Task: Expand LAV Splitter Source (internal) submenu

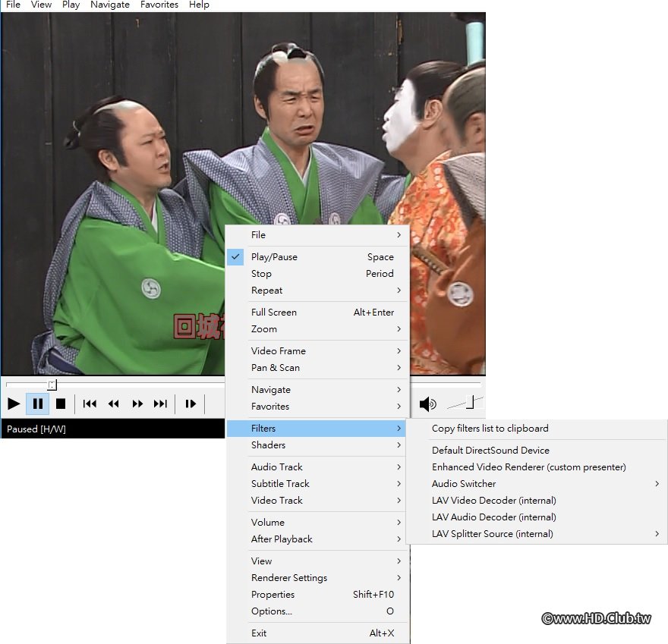Action: point(537,534)
